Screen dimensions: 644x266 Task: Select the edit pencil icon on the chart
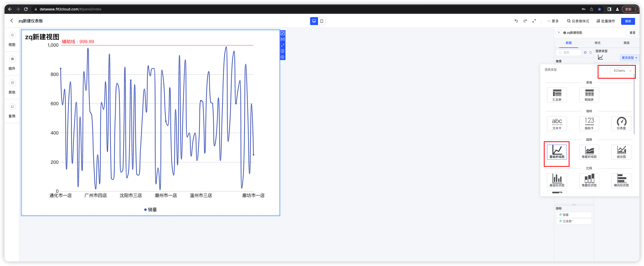[282, 33]
